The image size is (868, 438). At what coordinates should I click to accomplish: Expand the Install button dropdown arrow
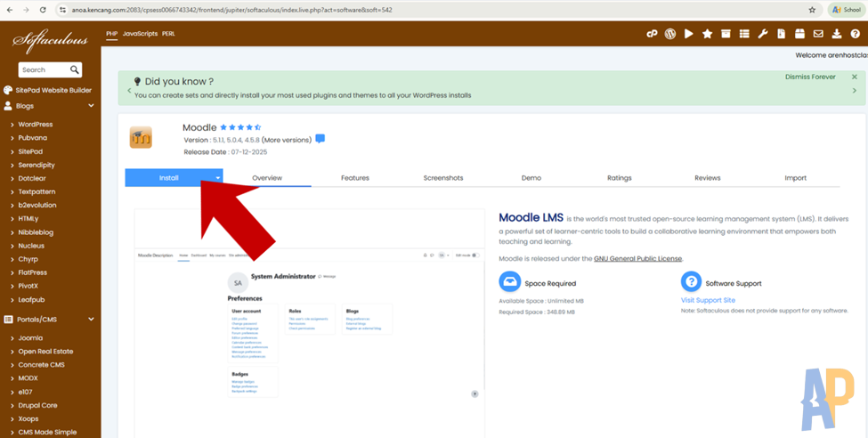tap(217, 178)
